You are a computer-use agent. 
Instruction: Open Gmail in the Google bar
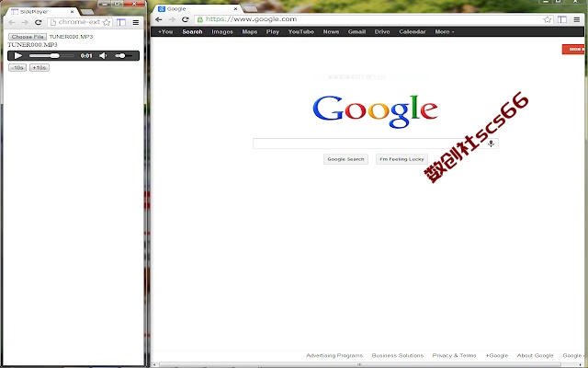(356, 32)
